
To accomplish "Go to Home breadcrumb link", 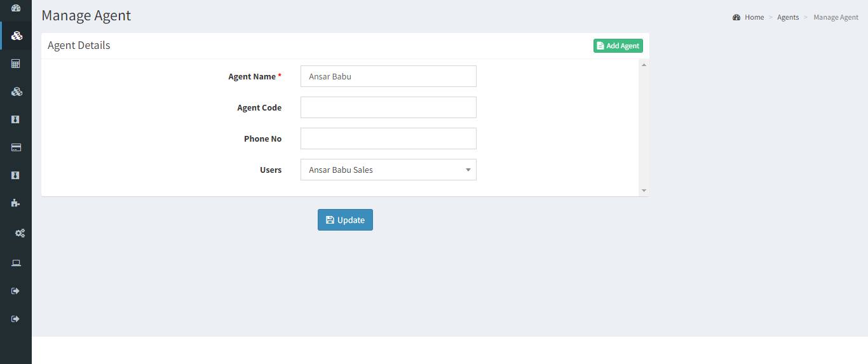I will (754, 17).
